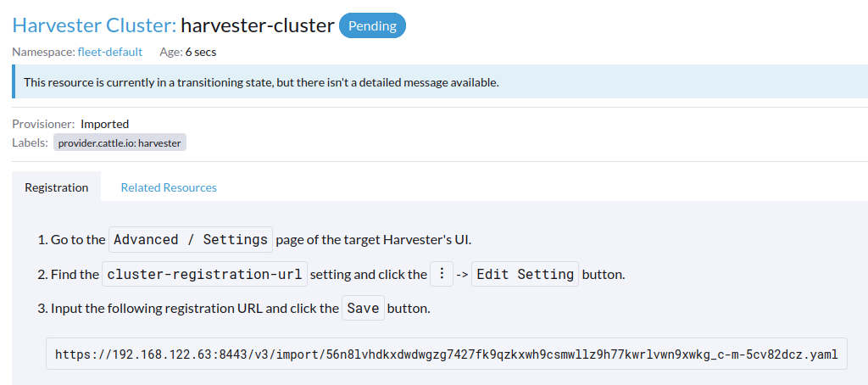Click the Advanced / Settings code snippet
Screen dimensions: 868x385
coord(191,240)
